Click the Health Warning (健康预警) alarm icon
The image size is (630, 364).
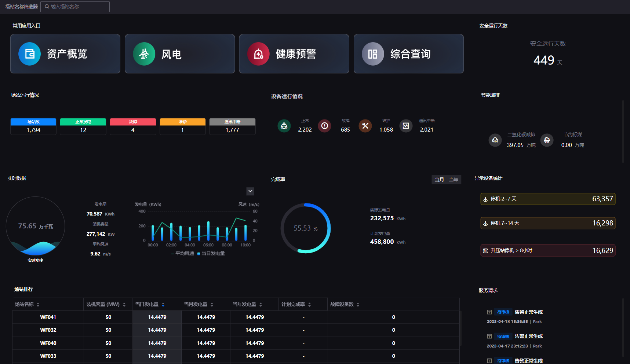click(258, 54)
